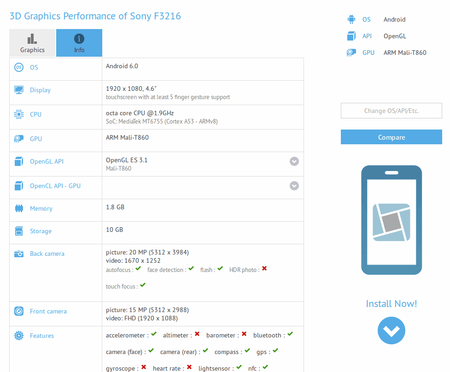Click the phone illustration image
The image size is (450, 372).
(x=391, y=220)
